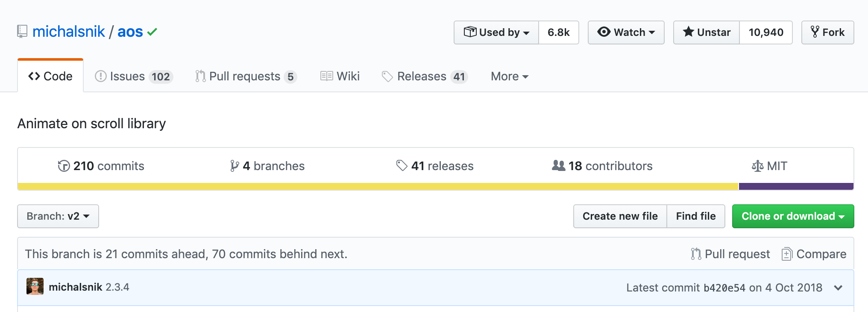Click michalsnik's avatar thumbnail
This screenshot has height=312, width=868.
(35, 286)
